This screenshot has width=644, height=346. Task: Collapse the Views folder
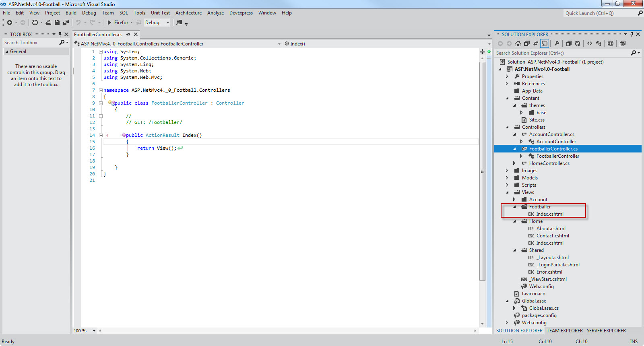click(507, 192)
